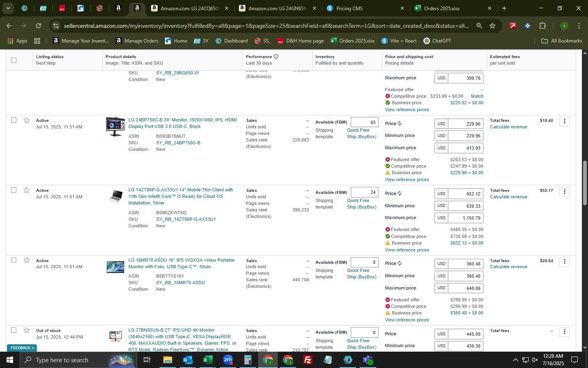
Task: Edit available quantity field showing 65
Action: [x=364, y=122]
